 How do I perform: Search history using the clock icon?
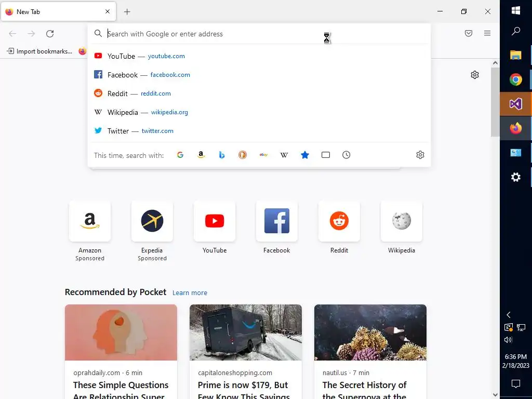coord(346,155)
